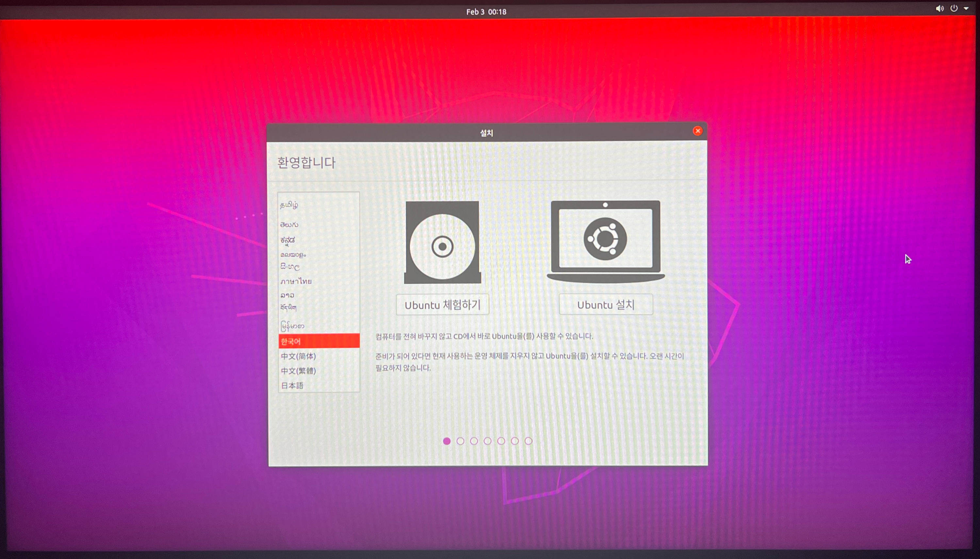Open the volume speaker icon in top bar

(939, 8)
